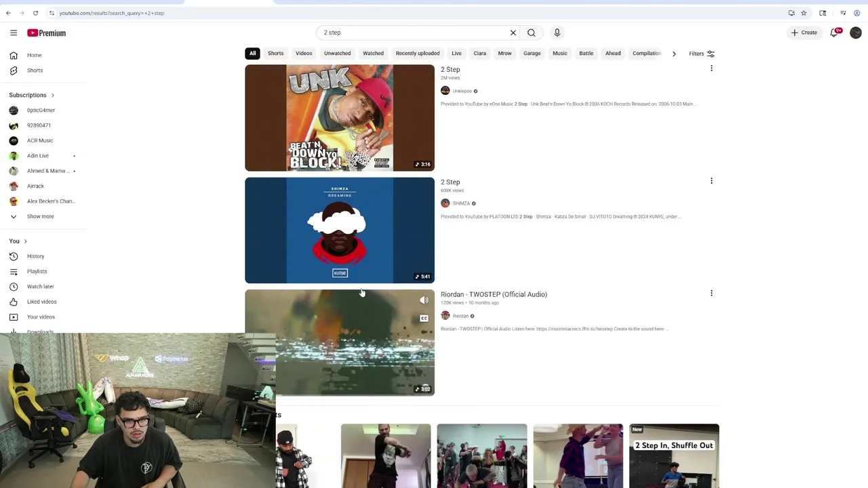Viewport: 868px width, 488px height.
Task: Select the Garage filter chip
Action: point(532,54)
